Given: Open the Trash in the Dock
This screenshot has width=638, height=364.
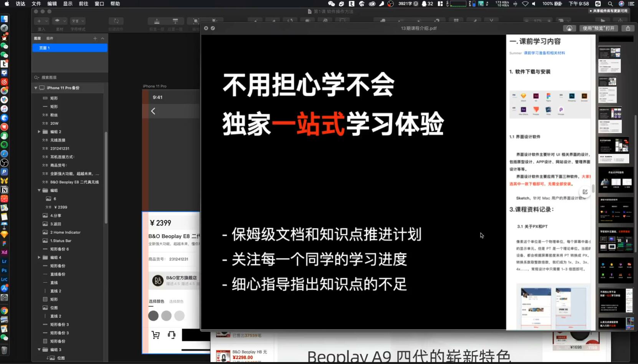Looking at the screenshot, I should point(4,350).
